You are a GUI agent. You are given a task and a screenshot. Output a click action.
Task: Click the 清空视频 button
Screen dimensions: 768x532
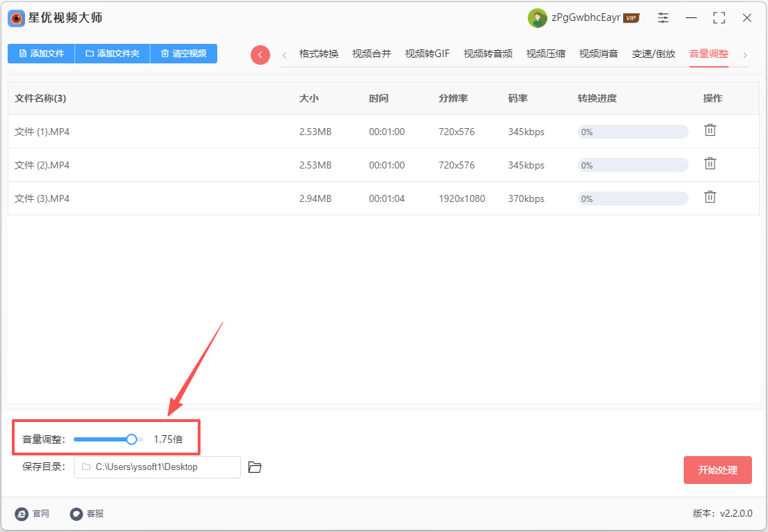[184, 54]
